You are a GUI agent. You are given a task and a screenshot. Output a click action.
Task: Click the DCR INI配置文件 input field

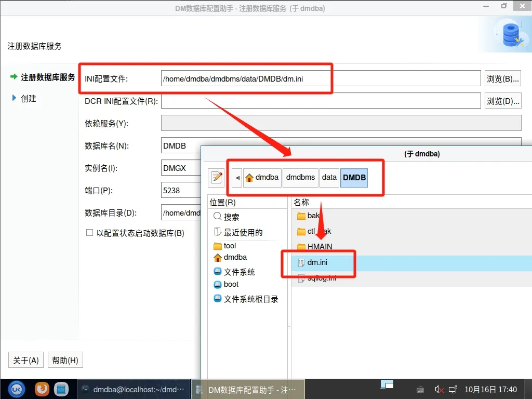pyautogui.click(x=321, y=101)
